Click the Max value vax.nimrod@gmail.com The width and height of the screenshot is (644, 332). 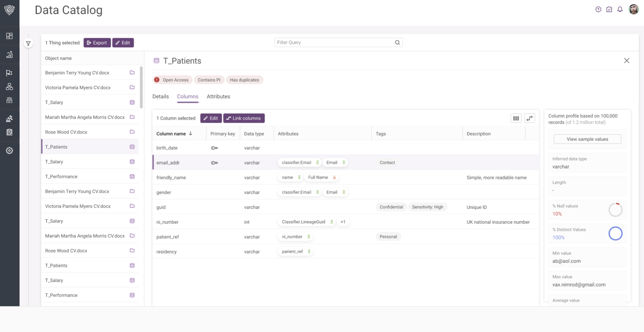(x=579, y=285)
